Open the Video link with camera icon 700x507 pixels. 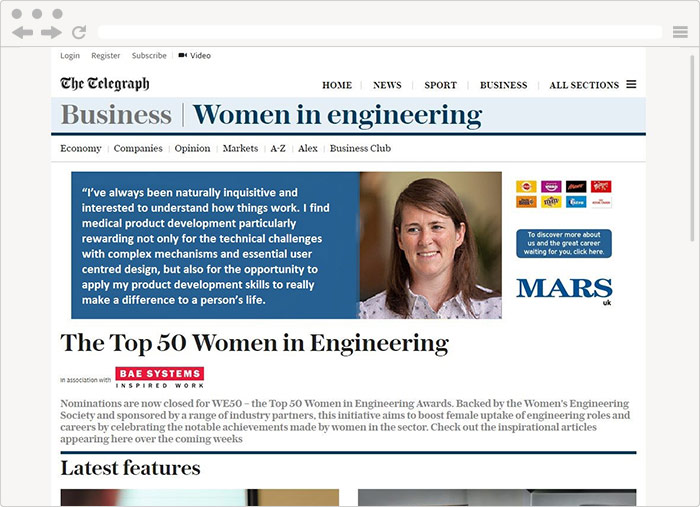click(195, 55)
